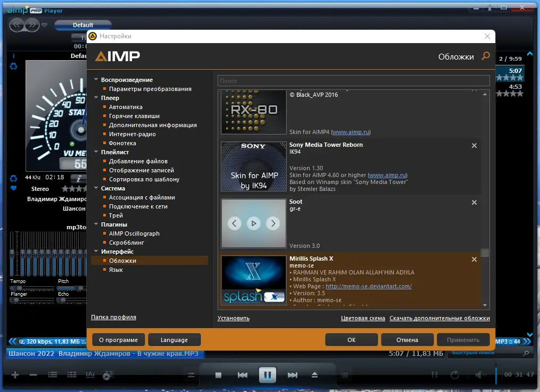Click the quick search magnifier in the player

tap(526, 353)
